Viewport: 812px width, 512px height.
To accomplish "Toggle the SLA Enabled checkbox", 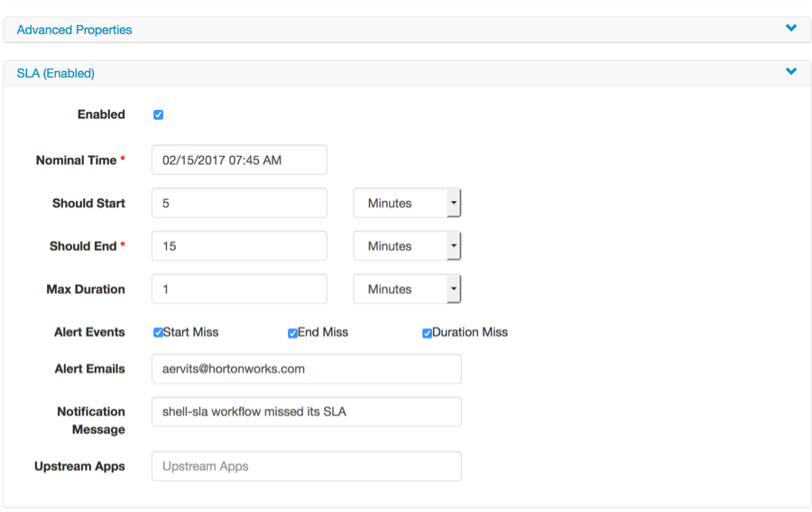I will point(159,115).
